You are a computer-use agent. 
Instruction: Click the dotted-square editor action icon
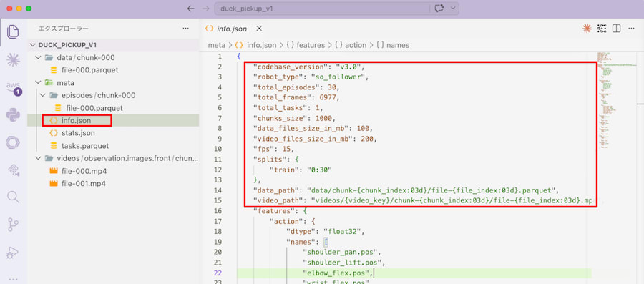[602, 29]
